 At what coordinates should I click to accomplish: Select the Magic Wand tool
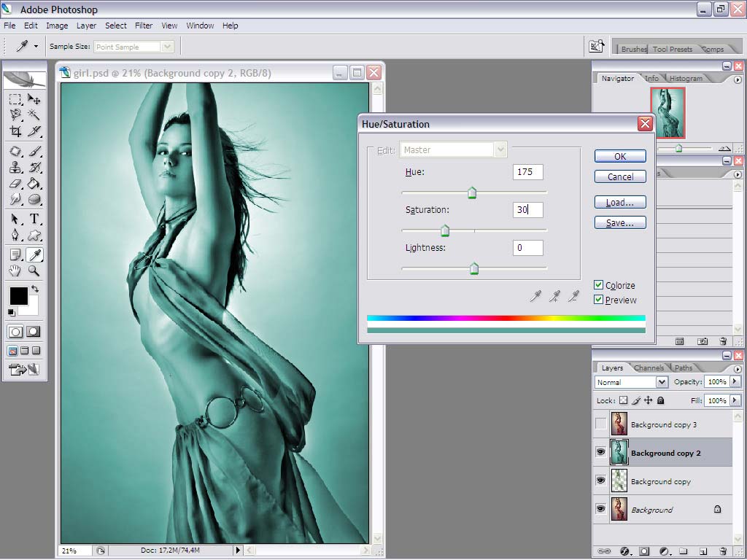[34, 114]
